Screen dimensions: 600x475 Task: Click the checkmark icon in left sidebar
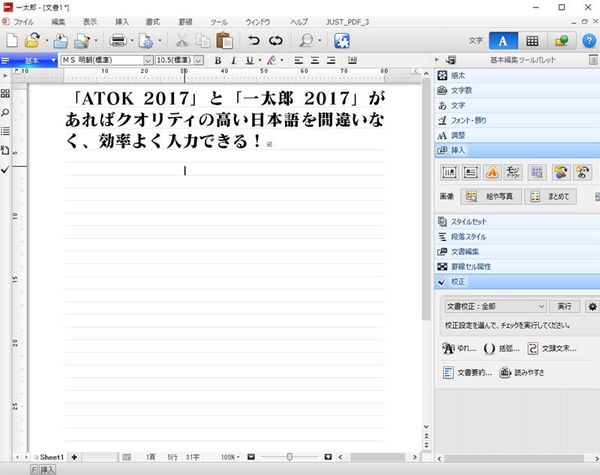point(5,169)
